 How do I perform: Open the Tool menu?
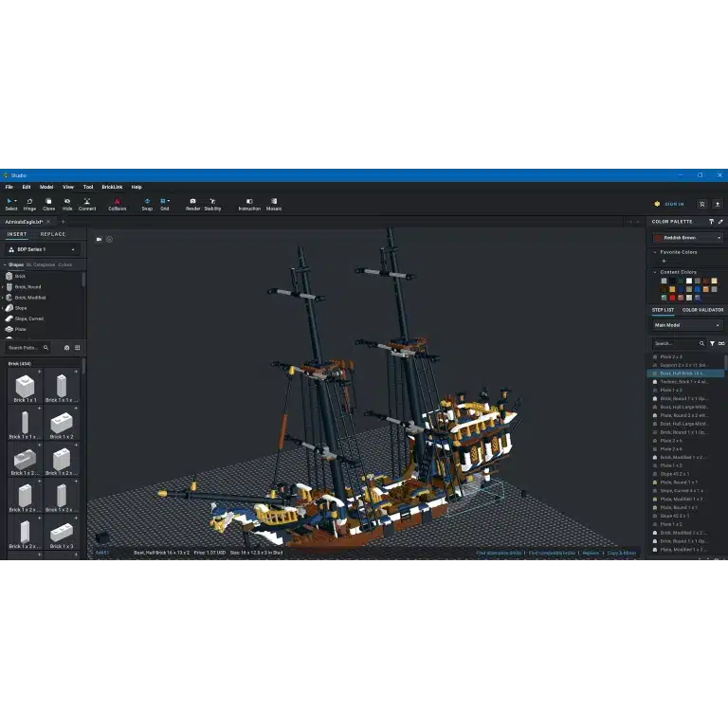[x=88, y=187]
